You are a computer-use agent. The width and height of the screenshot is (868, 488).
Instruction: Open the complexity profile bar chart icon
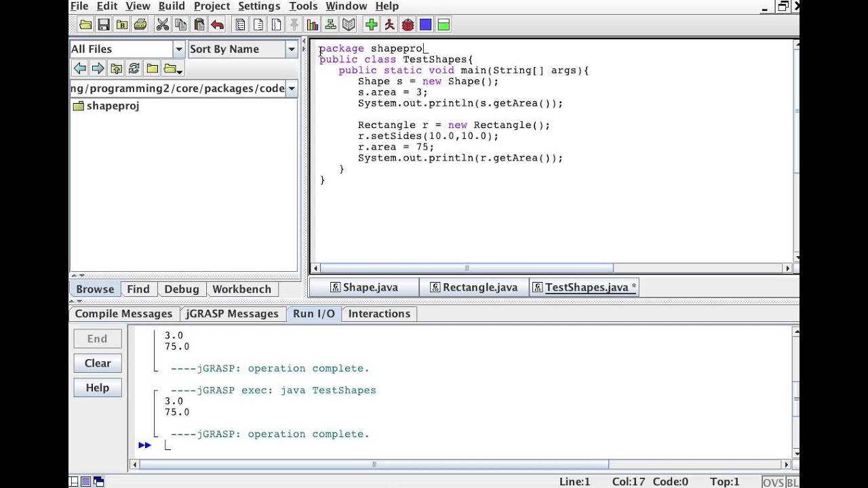(x=313, y=25)
